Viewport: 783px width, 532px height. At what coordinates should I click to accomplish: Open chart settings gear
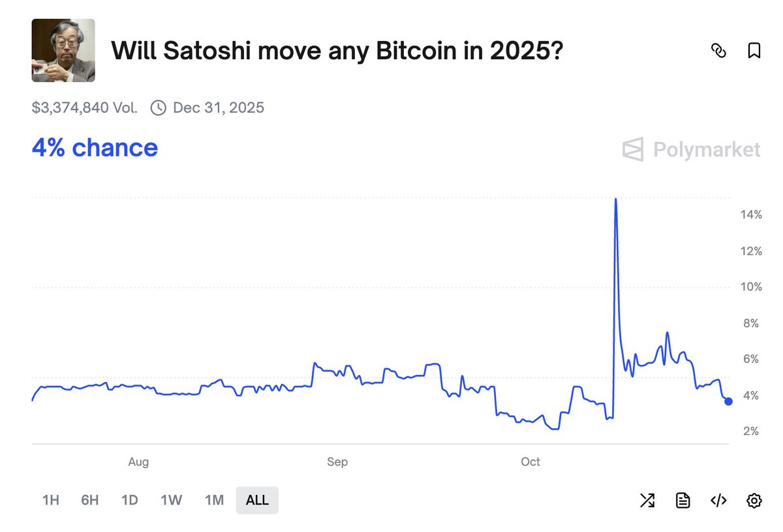tap(754, 500)
